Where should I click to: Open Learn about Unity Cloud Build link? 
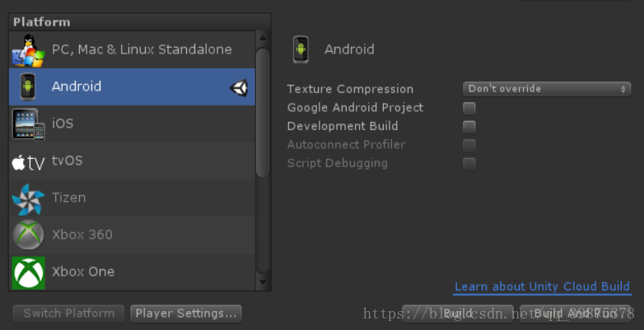542,286
